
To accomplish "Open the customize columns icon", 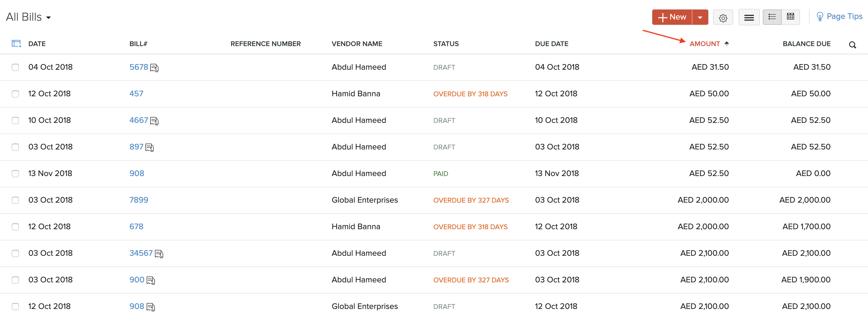I will pyautogui.click(x=16, y=44).
